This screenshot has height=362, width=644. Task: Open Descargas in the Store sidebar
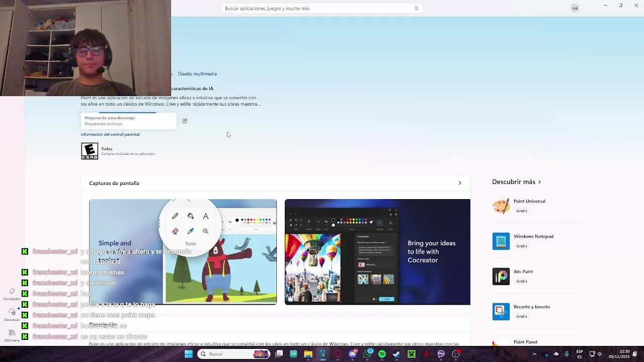tap(12, 315)
